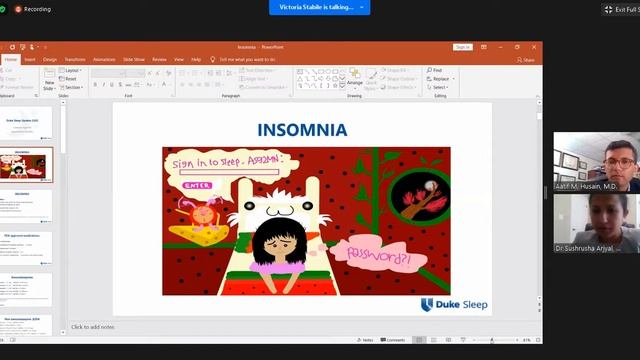Expand the Victoria Stabile is talking dropdown
Viewport: 640px width, 360px height.
[362, 7]
